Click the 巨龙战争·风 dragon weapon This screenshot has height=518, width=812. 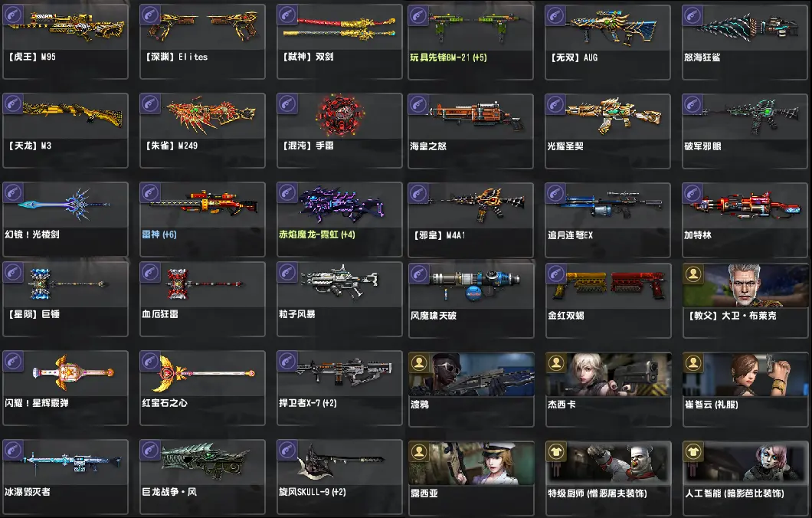tap(202, 477)
